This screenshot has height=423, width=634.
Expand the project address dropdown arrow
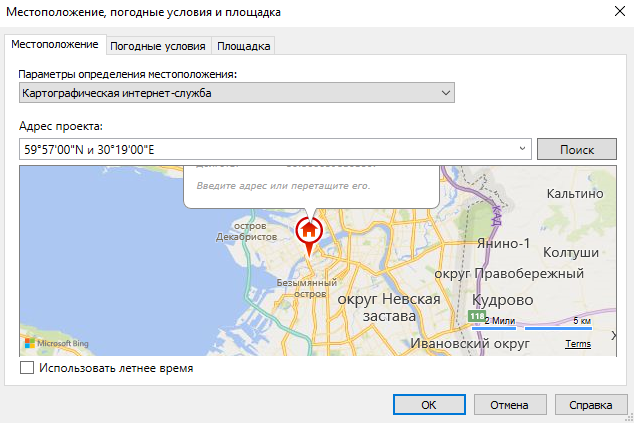(x=522, y=149)
